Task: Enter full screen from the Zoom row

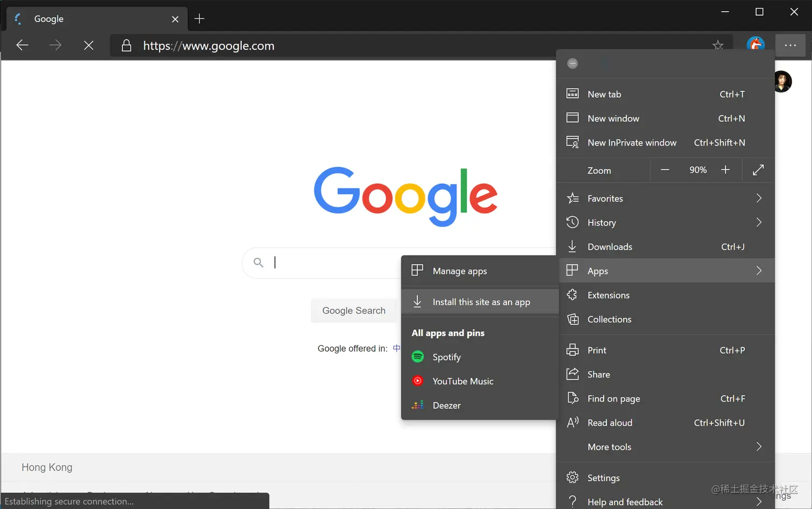Action: tap(758, 170)
